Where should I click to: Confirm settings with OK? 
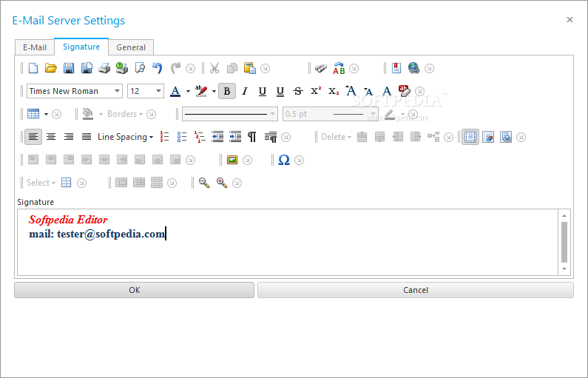pyautogui.click(x=135, y=290)
